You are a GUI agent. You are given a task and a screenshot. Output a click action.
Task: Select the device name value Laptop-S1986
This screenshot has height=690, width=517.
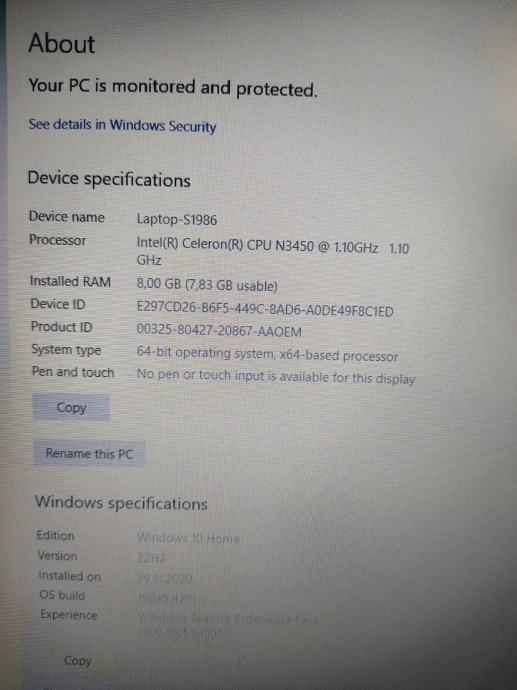[177, 219]
